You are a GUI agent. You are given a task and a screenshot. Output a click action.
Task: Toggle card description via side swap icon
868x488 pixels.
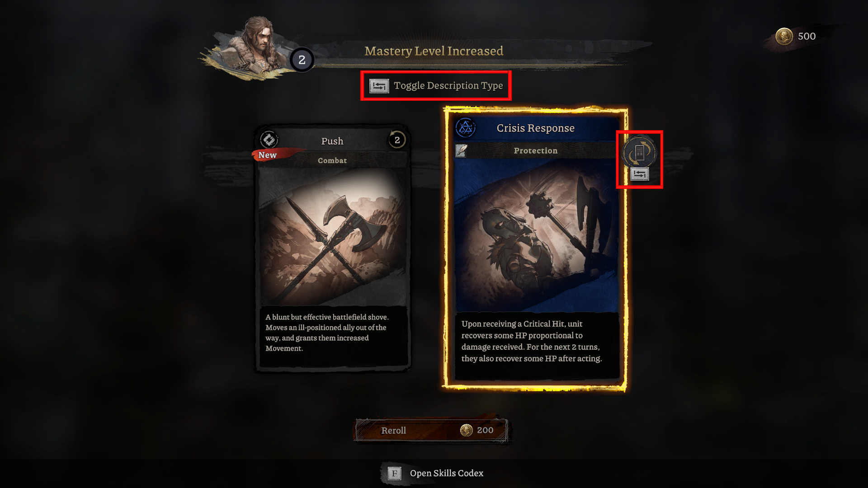[639, 174]
